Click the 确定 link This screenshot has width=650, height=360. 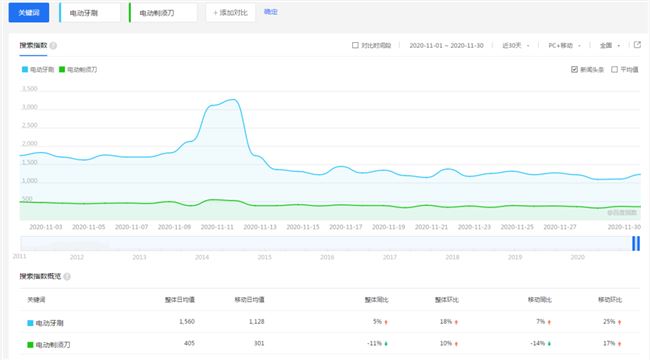click(x=271, y=12)
